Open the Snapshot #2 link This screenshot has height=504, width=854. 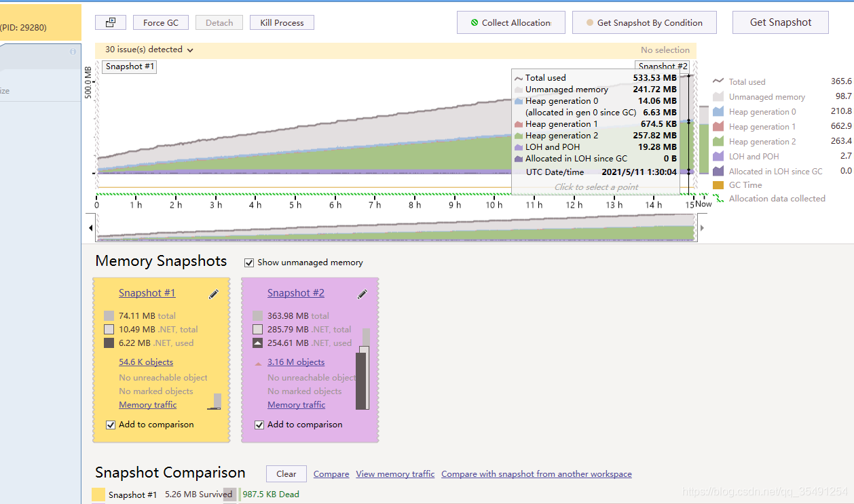(x=295, y=293)
